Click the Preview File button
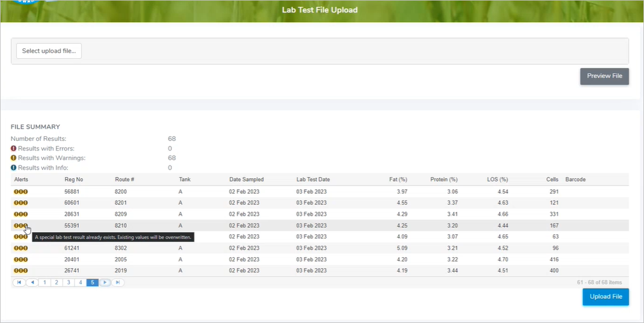The height and width of the screenshot is (323, 644). tap(604, 76)
